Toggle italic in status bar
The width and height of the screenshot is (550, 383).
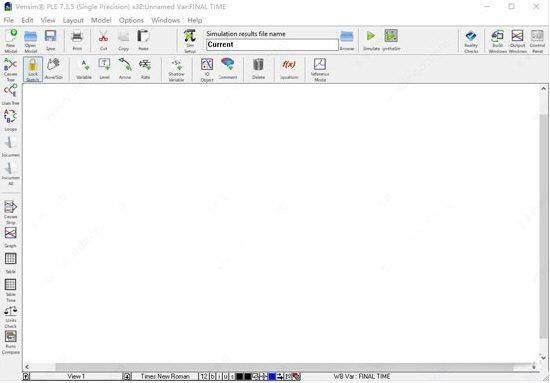[219, 376]
